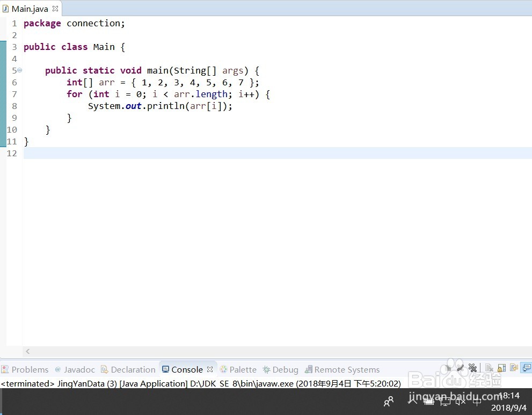532x415 pixels.
Task: Close the Console view tab
Action: coord(210,369)
